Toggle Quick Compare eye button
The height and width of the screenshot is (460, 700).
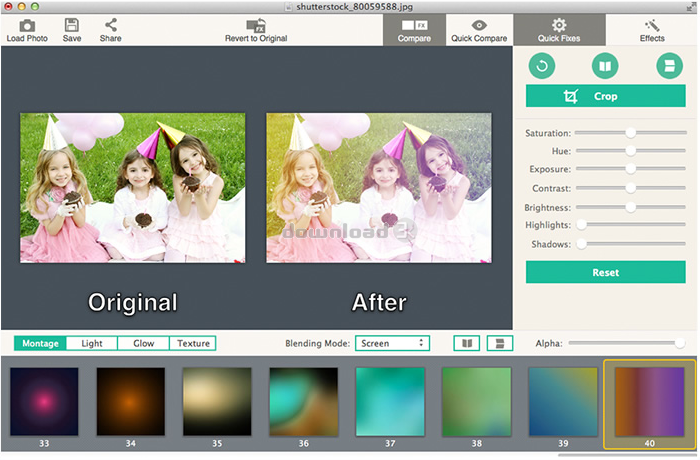[479, 29]
